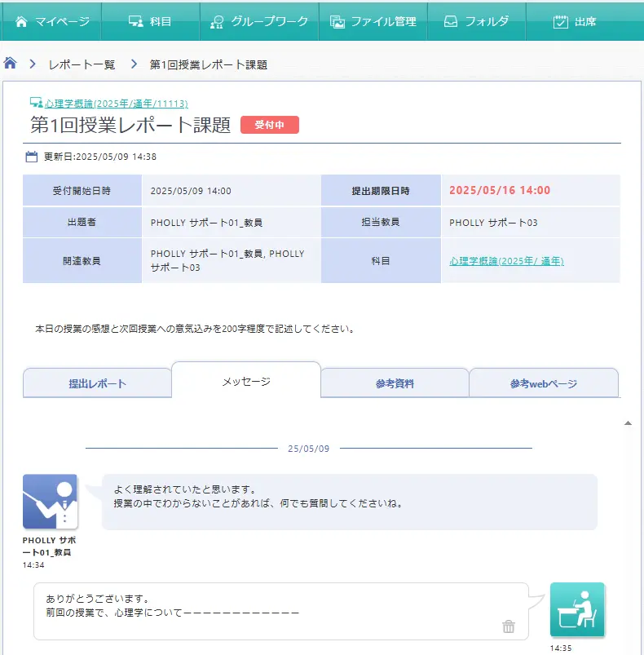Image resolution: width=644 pixels, height=655 pixels.
Task: Open the フォルダ menu item
Action: coord(477,21)
